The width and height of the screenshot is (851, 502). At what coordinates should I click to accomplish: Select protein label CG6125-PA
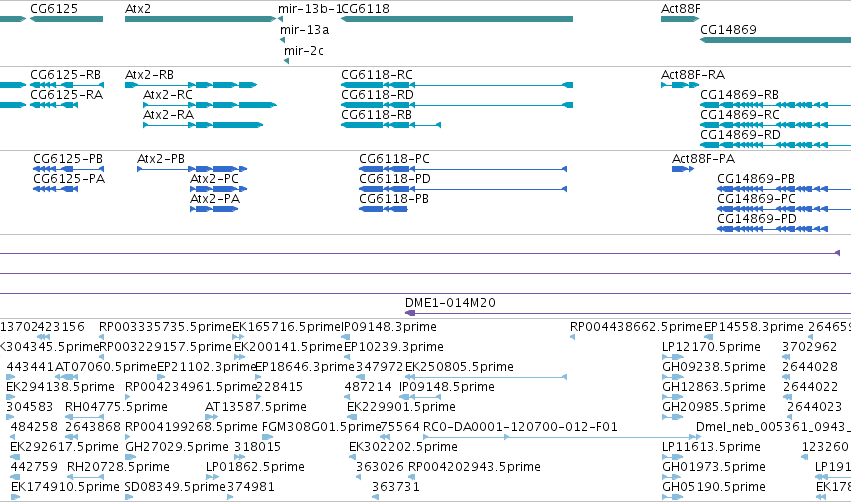pos(69,179)
